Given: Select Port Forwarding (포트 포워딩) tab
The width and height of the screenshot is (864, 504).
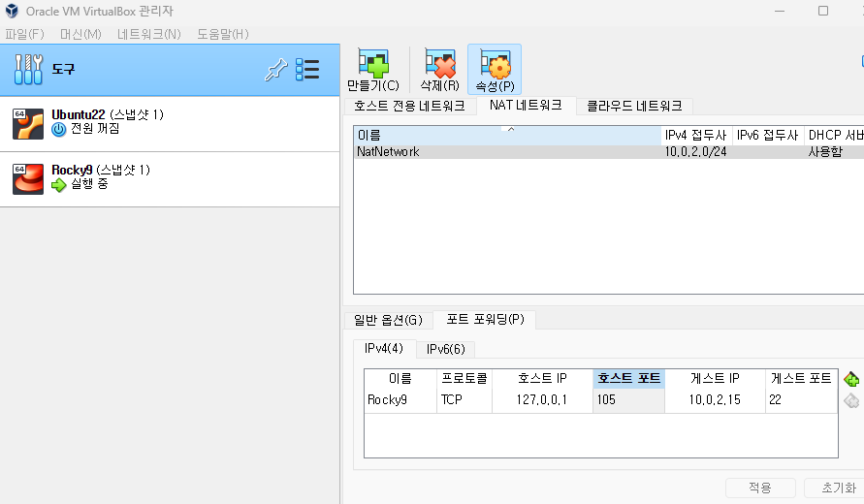Looking at the screenshot, I should point(485,320).
